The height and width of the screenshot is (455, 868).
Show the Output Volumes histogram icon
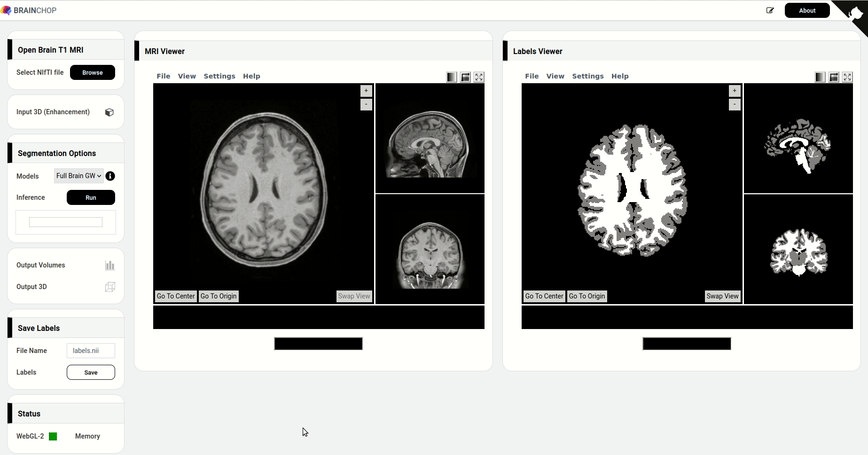(x=110, y=265)
